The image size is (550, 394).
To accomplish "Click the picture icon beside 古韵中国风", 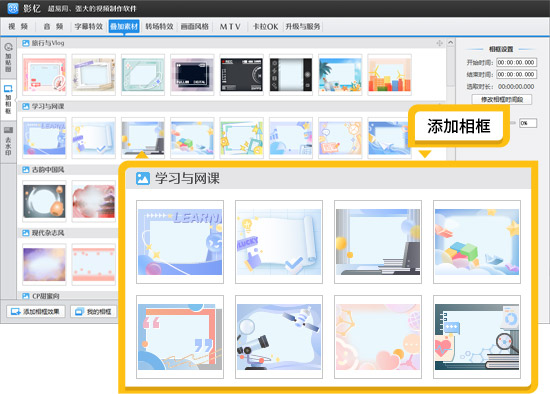I will tap(26, 170).
